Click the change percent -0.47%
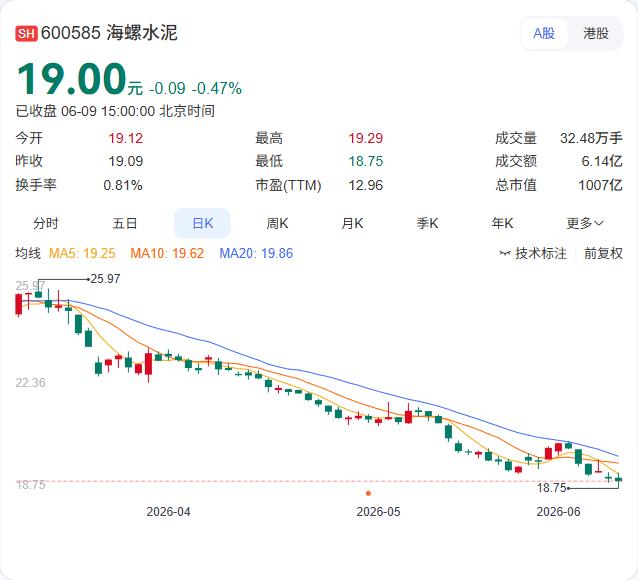 (x=217, y=88)
